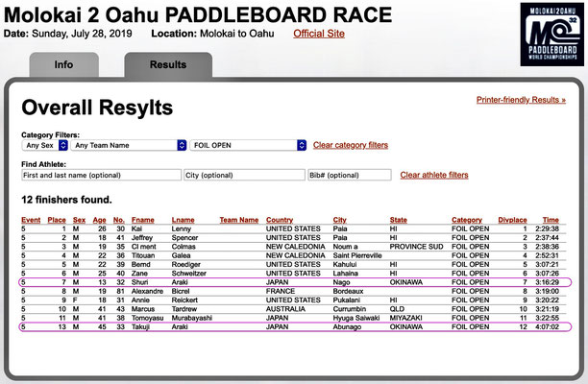Click last name Lenny

pos(182,228)
